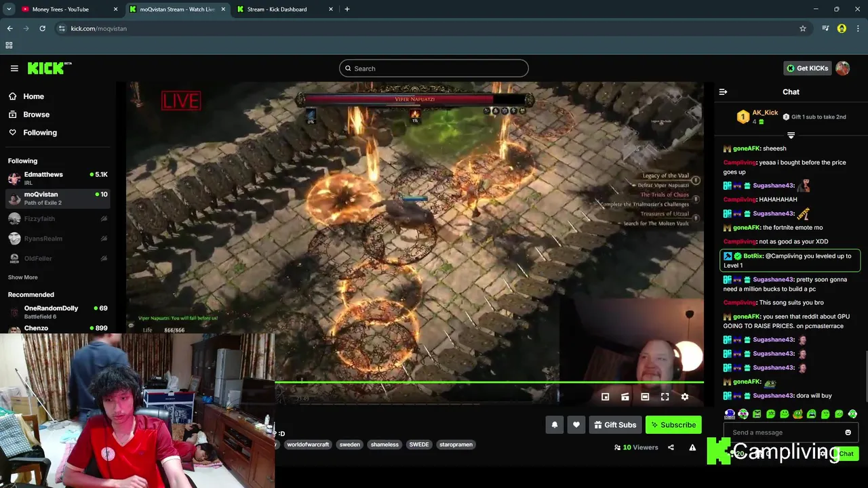Open the hamburger sidebar menu
Viewport: 868px width, 488px height.
pos(14,68)
